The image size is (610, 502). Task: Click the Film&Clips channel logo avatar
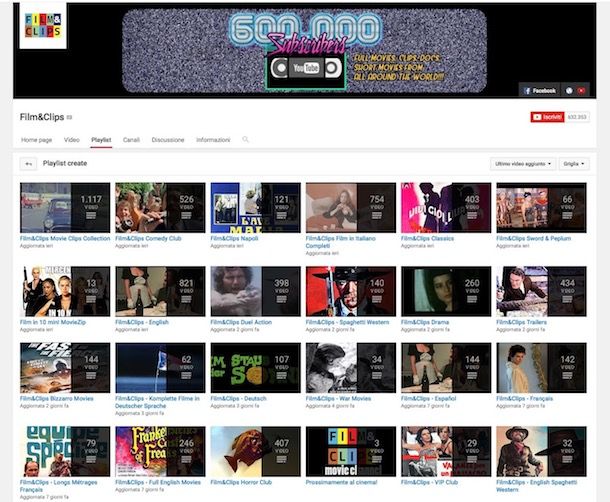point(43,26)
